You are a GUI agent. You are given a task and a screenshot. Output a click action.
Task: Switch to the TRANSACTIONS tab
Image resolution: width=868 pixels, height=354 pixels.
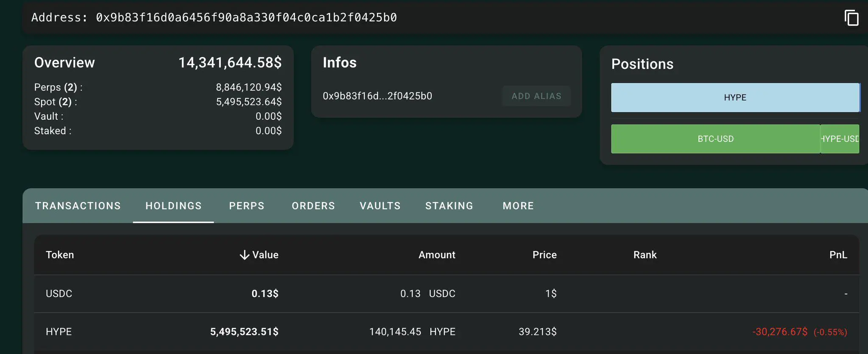coord(78,206)
